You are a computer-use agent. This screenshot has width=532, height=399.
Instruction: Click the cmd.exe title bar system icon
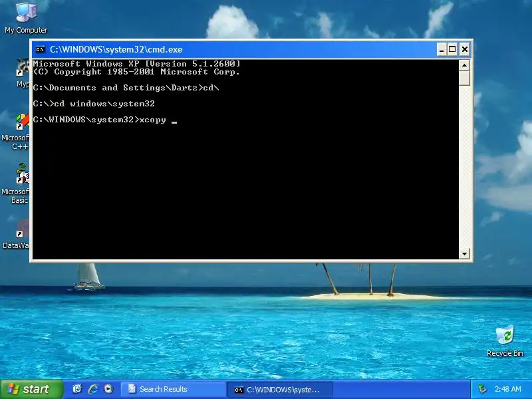tap(41, 49)
